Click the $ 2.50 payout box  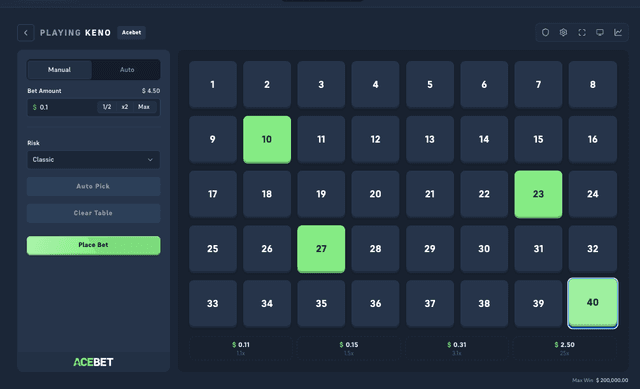564,348
